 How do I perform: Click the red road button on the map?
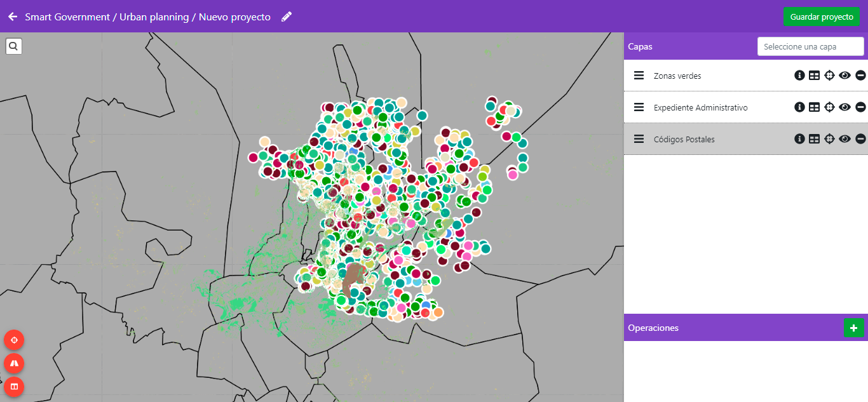coord(14,363)
